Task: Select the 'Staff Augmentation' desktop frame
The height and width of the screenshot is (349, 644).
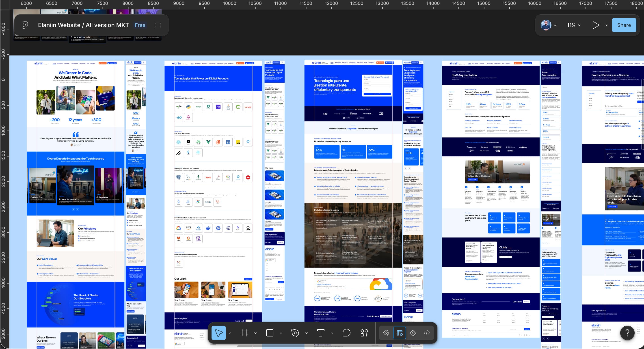Action: click(x=491, y=199)
